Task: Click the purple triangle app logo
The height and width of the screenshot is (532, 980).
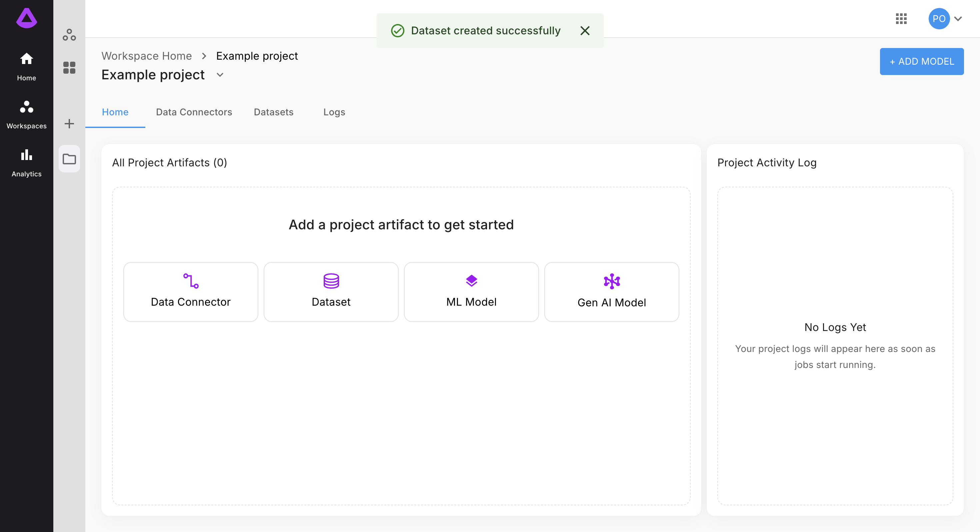Action: point(27,18)
